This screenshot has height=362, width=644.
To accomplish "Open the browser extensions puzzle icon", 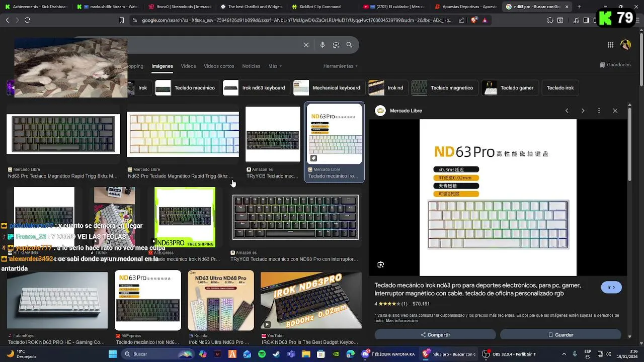I will (550, 20).
